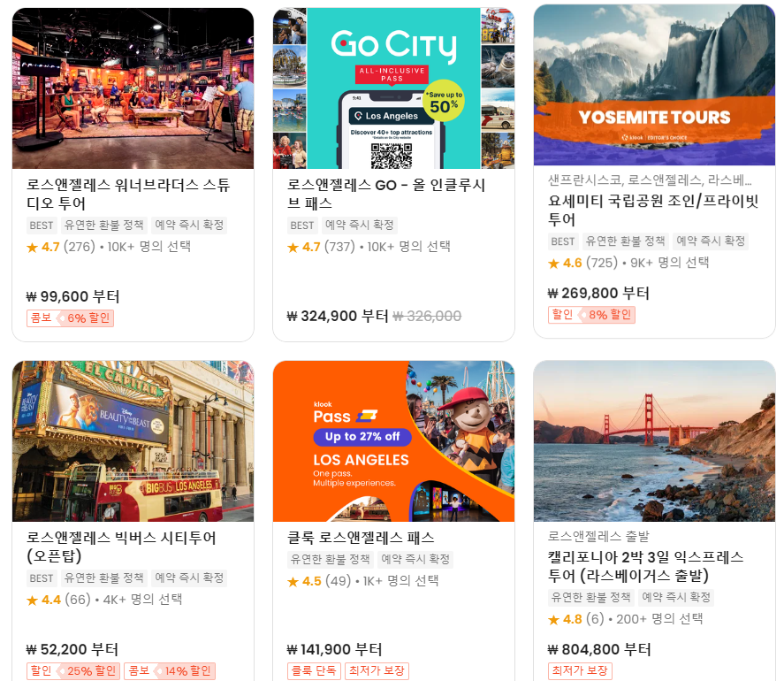Click 유연한 환불 정책 tag on Warner Bros card
784x681 pixels.
coord(103,226)
